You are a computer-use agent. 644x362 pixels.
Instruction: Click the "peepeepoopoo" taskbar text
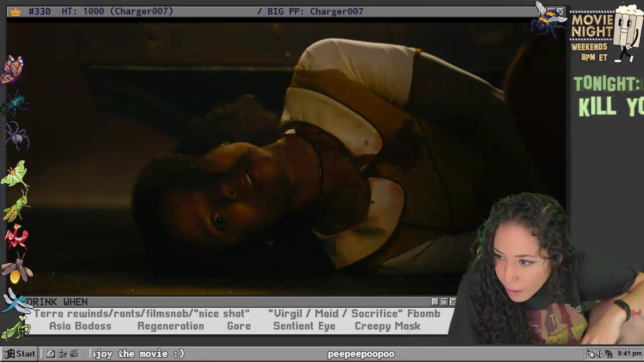[x=361, y=354]
